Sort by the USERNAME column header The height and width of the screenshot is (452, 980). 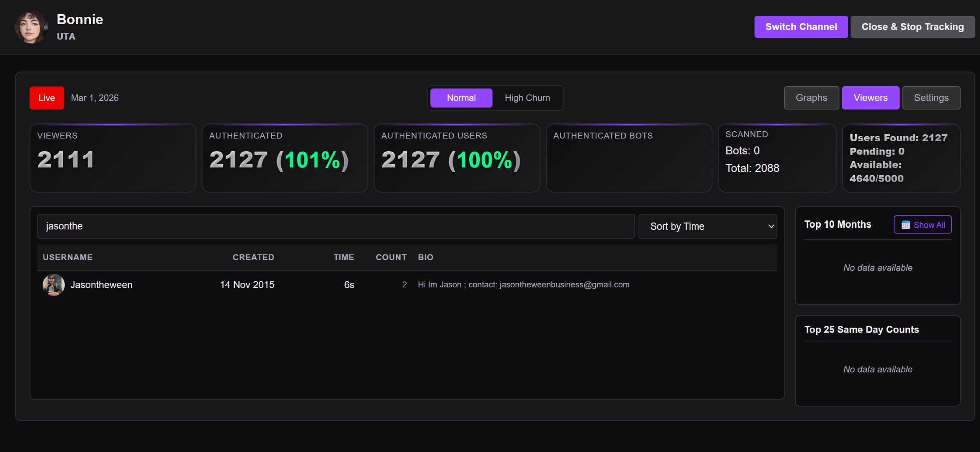(68, 257)
